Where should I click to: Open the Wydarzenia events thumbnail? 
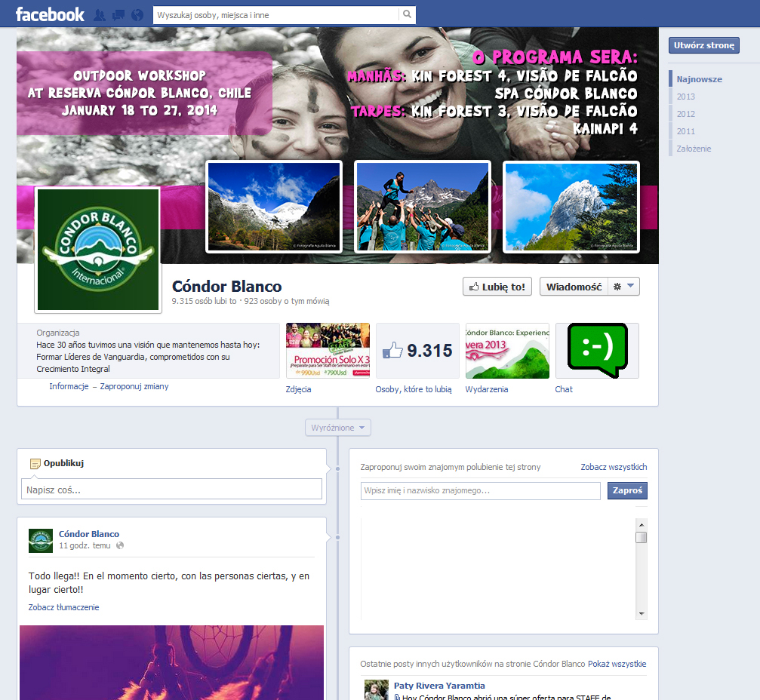point(507,351)
